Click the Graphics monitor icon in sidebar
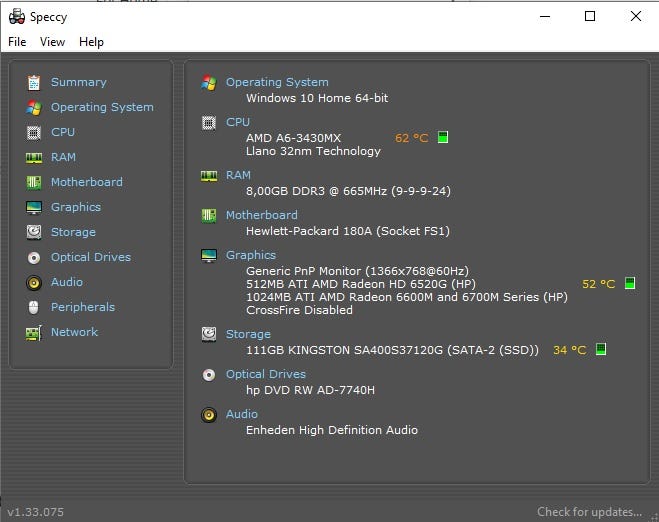 34,207
